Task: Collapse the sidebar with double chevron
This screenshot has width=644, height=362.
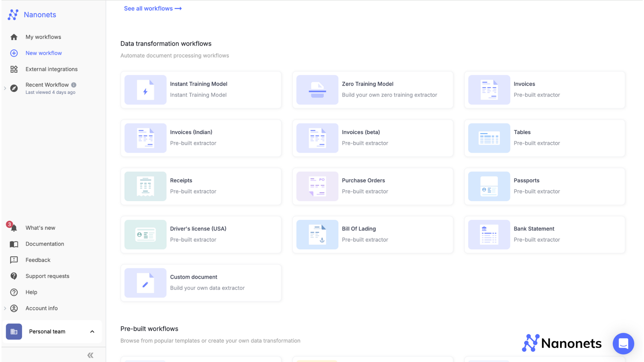Action: coord(90,355)
